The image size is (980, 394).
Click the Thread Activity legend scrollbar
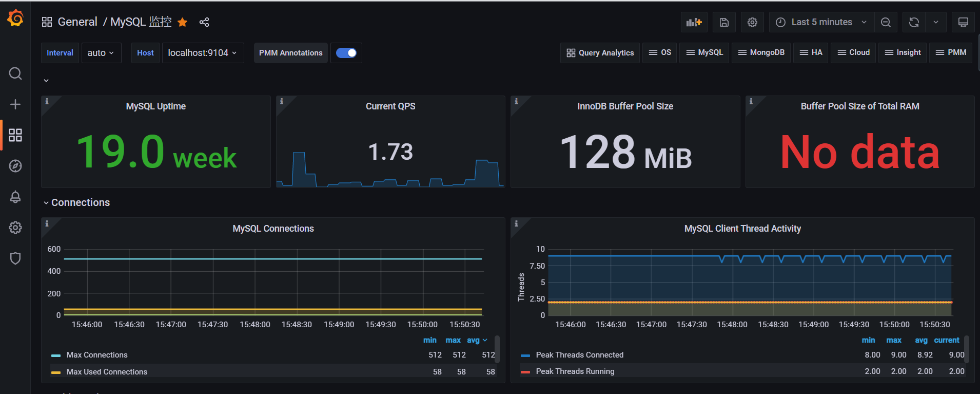click(x=967, y=349)
